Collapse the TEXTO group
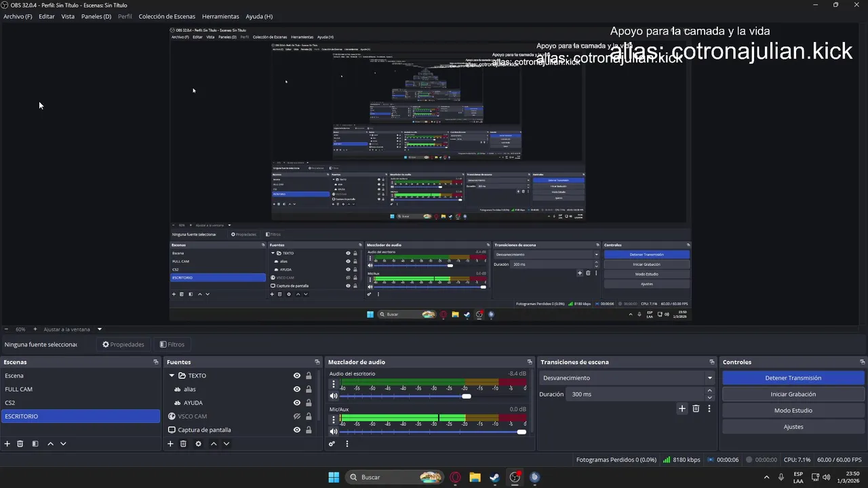 (x=172, y=375)
